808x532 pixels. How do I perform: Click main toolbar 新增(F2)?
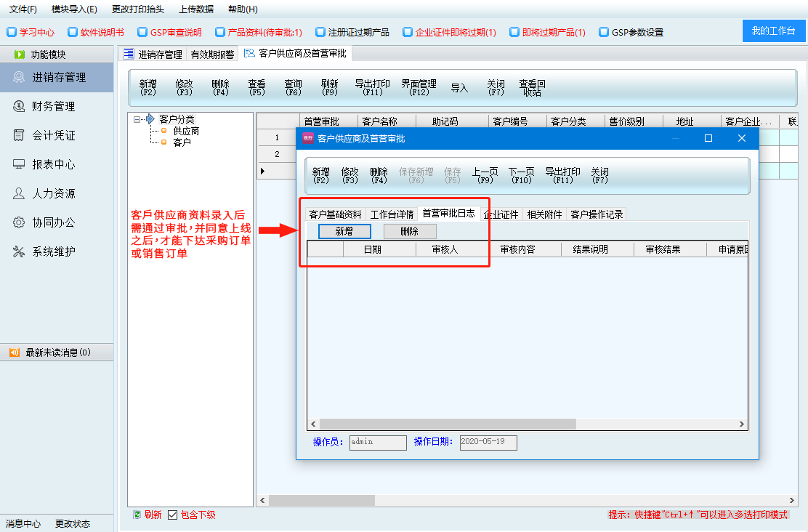[148, 88]
